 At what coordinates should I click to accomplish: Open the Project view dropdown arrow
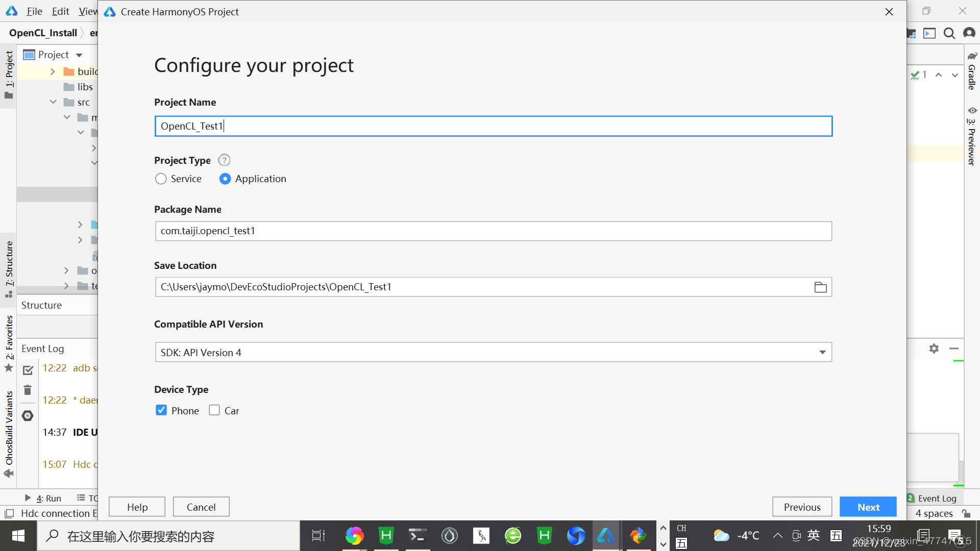pyautogui.click(x=79, y=55)
